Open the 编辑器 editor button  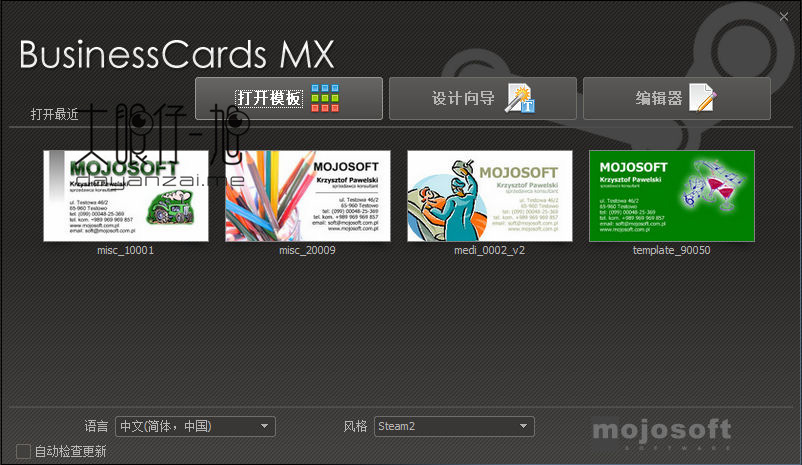677,98
